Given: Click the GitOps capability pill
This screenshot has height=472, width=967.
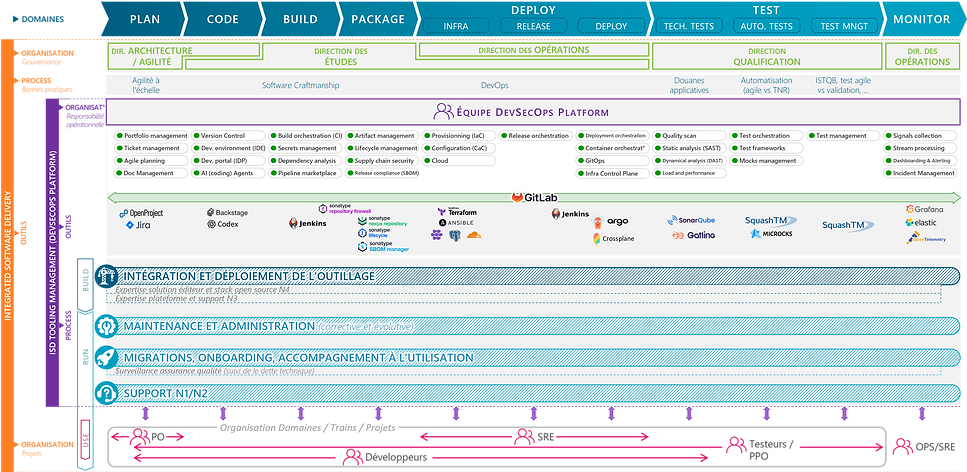Looking at the screenshot, I should pyautogui.click(x=613, y=160).
